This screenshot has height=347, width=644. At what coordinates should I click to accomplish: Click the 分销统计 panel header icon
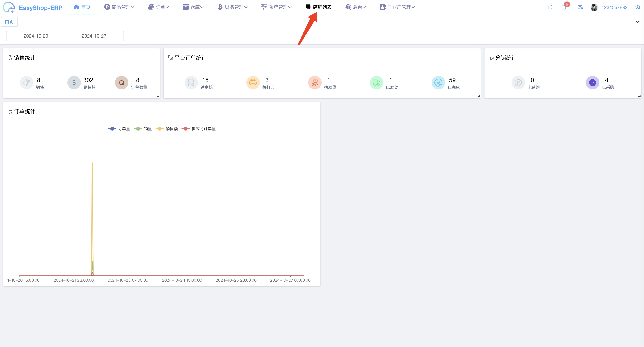[491, 58]
